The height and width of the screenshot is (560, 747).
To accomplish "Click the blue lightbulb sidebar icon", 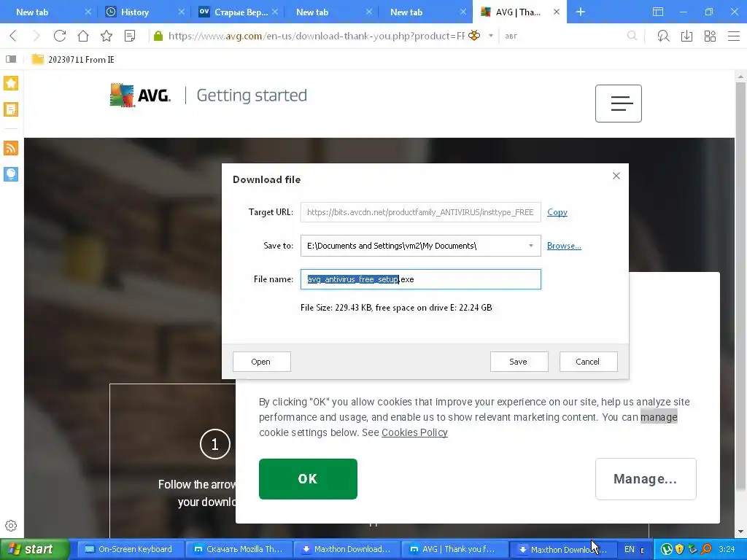I will coord(11,174).
